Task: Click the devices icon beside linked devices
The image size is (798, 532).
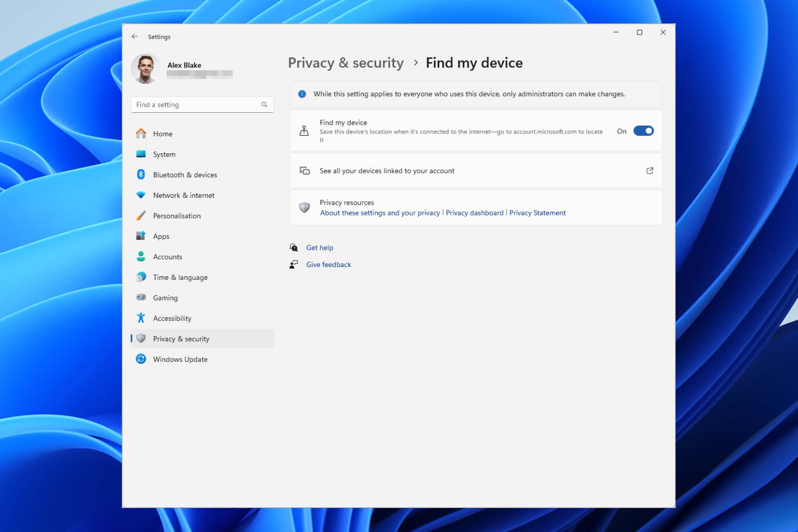Action: [304, 171]
